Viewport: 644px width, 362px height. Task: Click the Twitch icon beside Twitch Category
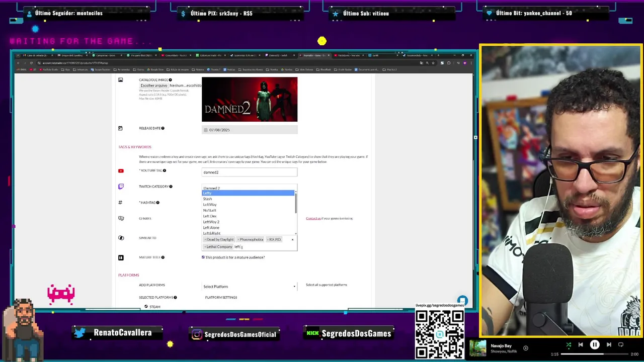pos(121,187)
